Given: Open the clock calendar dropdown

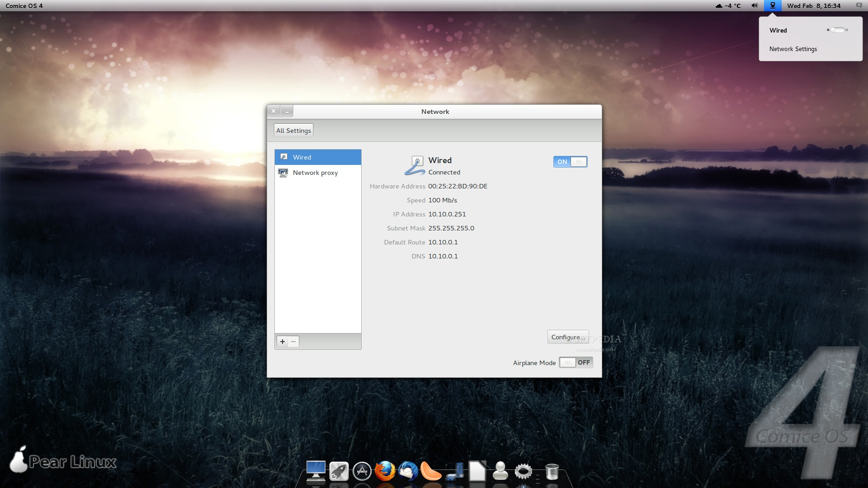Looking at the screenshot, I should click(x=813, y=6).
